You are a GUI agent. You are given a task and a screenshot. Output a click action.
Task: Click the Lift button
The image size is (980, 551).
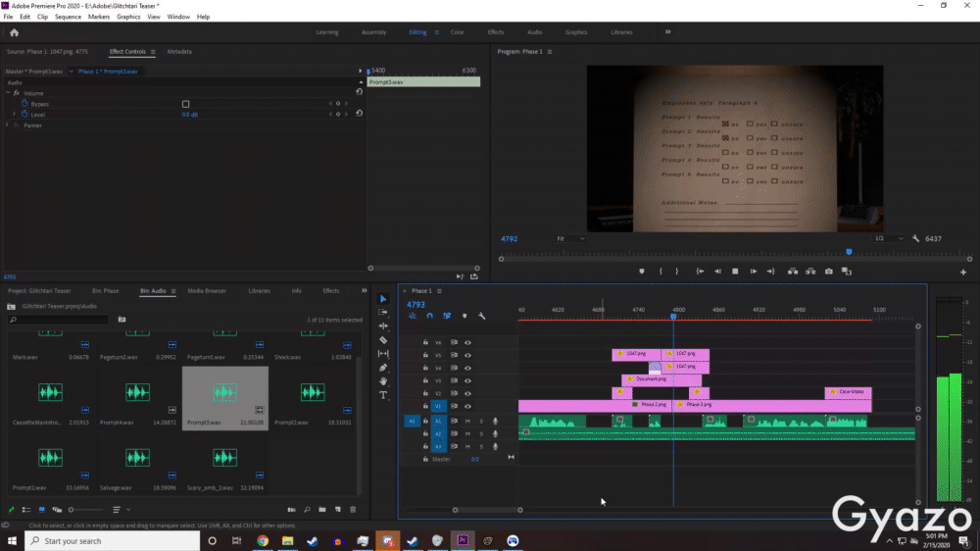coord(793,272)
